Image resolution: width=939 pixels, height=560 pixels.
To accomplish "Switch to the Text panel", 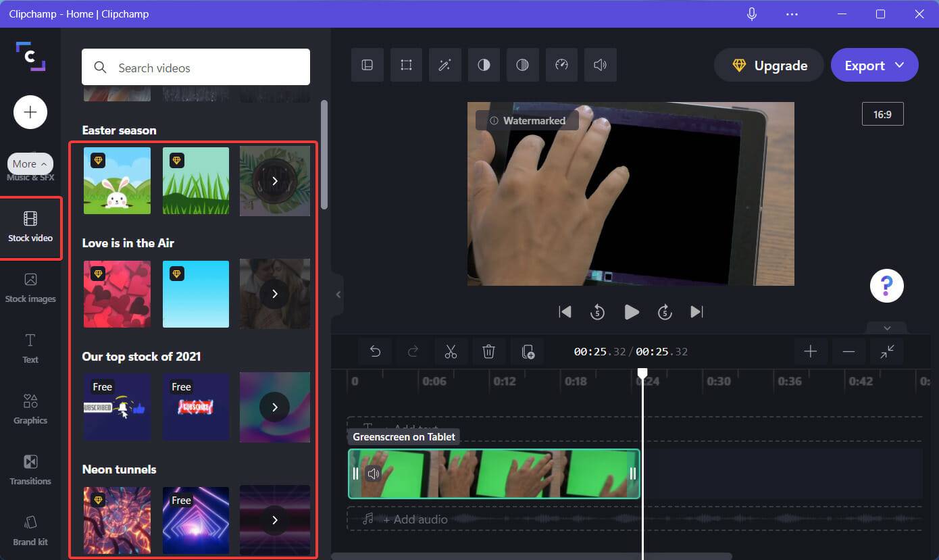I will point(30,349).
